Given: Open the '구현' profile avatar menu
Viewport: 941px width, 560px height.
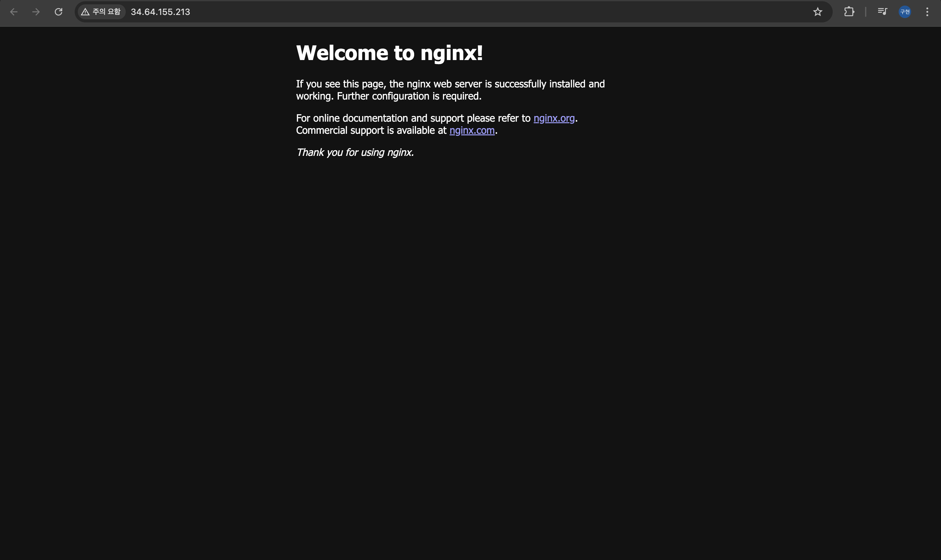Looking at the screenshot, I should point(905,12).
